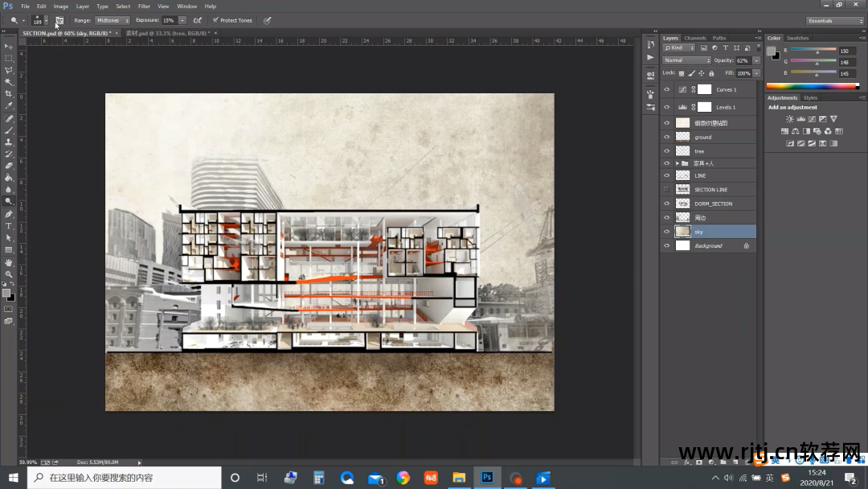Image resolution: width=868 pixels, height=489 pixels.
Task: Open the Exposure slider dropdown arrow
Action: pyautogui.click(x=182, y=20)
